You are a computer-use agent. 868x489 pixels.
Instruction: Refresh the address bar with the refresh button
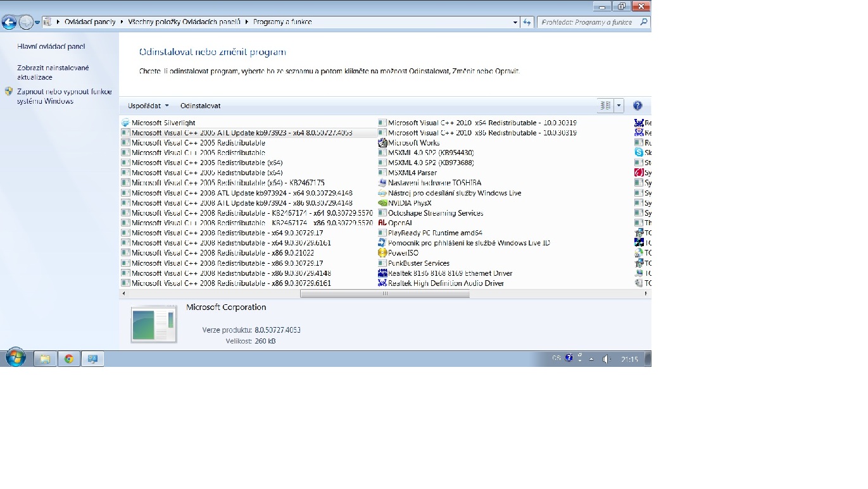click(x=527, y=22)
